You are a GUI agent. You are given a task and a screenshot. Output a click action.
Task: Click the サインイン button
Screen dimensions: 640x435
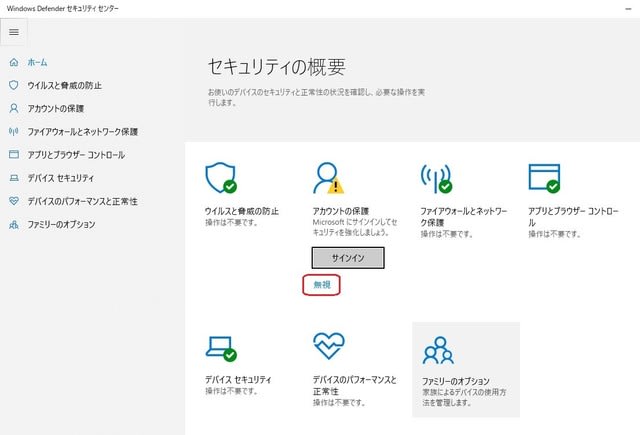point(348,258)
